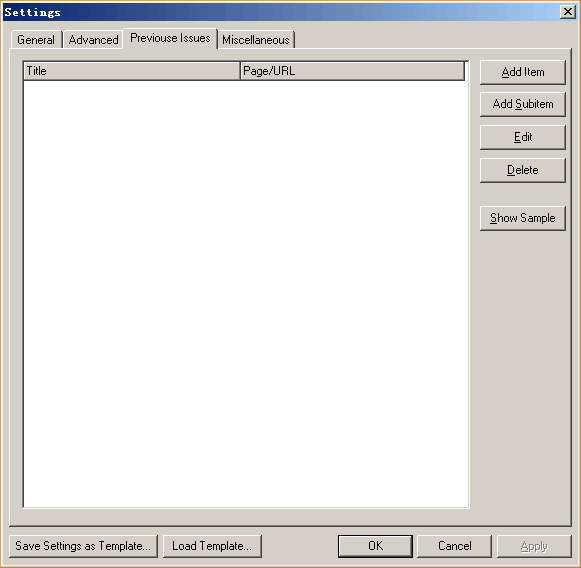
Task: Open the Advanced tab
Action: (x=93, y=40)
